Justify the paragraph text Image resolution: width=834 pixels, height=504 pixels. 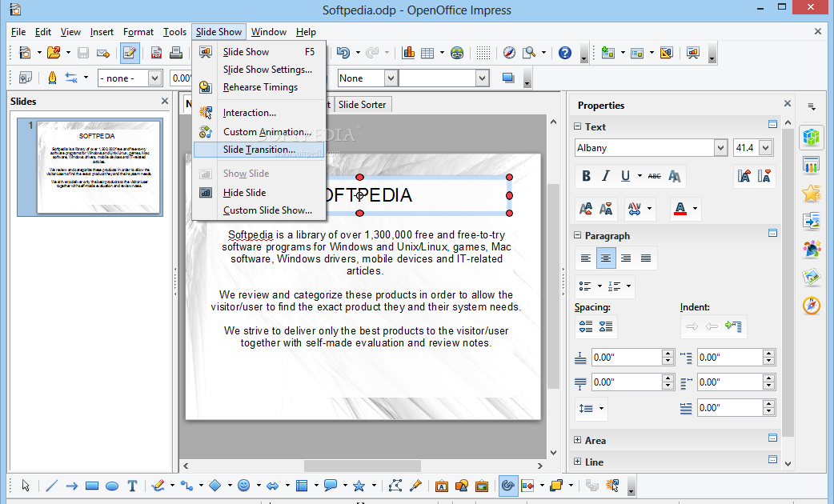(646, 258)
